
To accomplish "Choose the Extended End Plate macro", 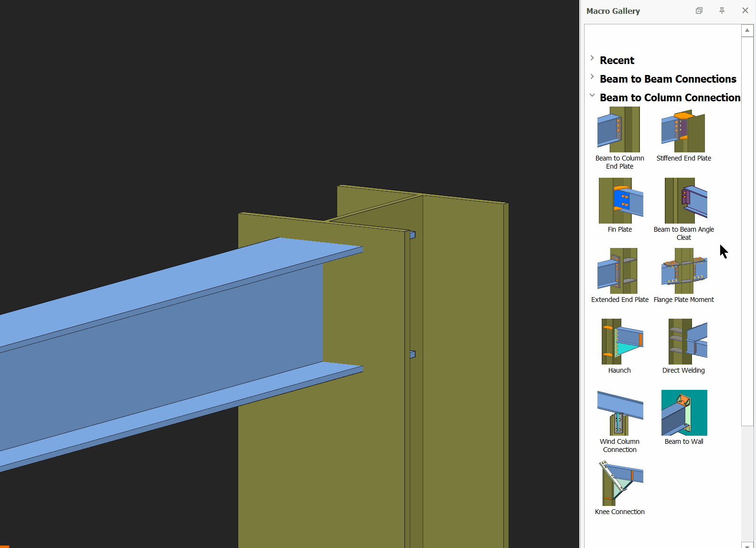I will pos(618,271).
